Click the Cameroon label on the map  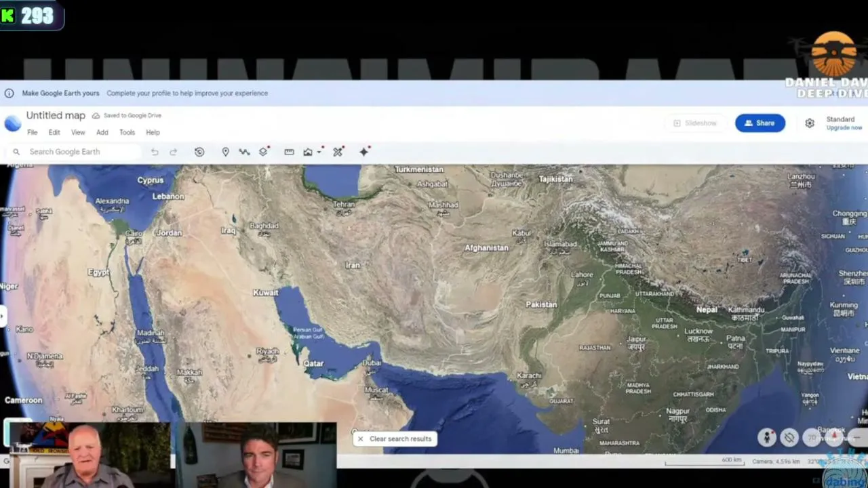(x=24, y=400)
